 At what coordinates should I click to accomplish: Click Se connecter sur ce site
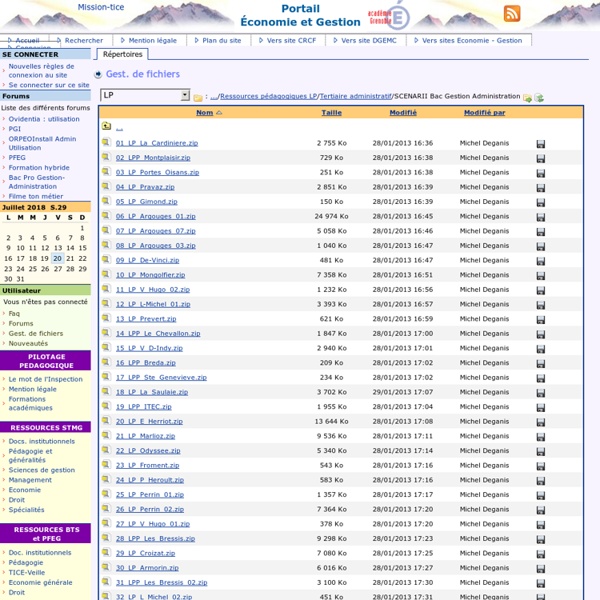click(x=49, y=85)
